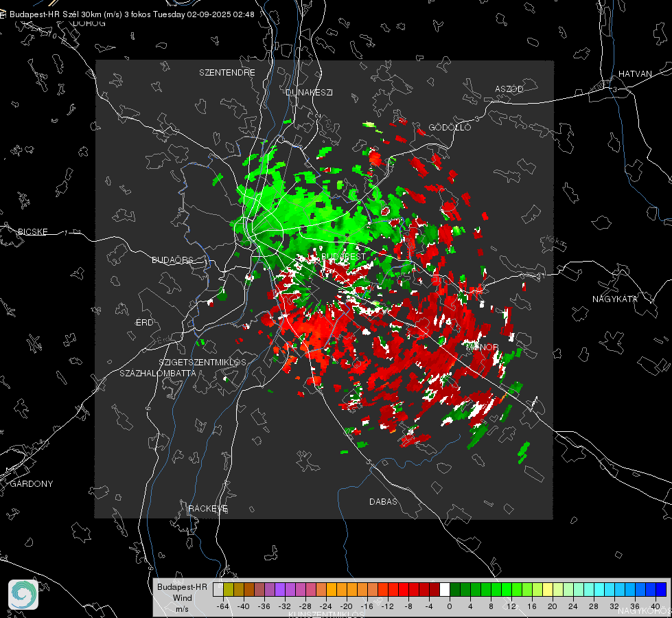
Task: Click the BICSKE city label
Action: point(33,231)
